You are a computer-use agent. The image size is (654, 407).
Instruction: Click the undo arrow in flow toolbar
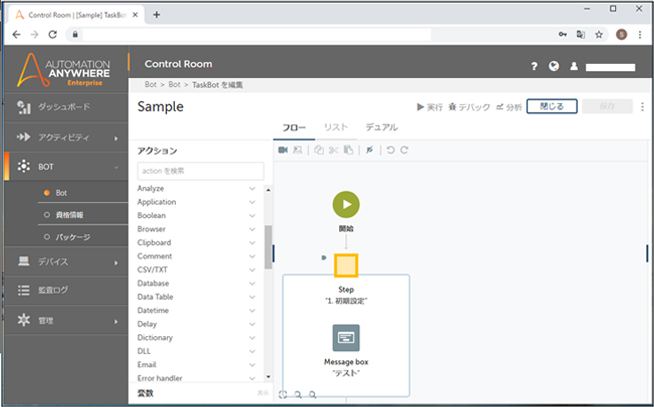pos(391,149)
